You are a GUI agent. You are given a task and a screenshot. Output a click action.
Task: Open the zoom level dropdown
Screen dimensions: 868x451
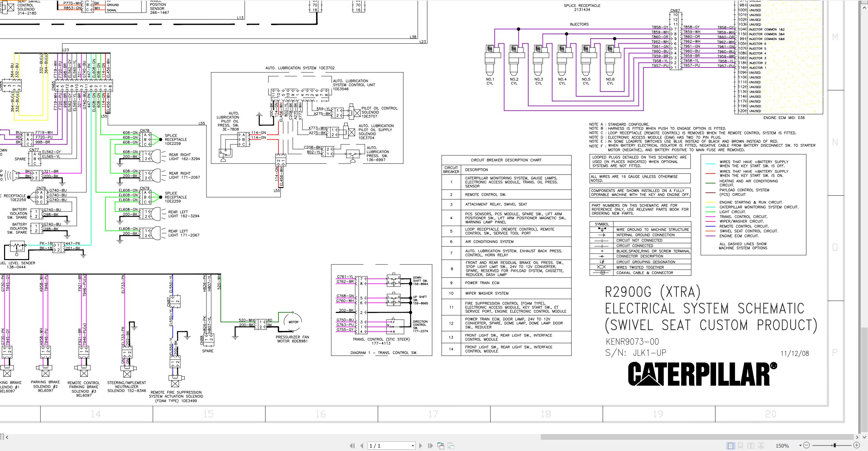point(801,446)
